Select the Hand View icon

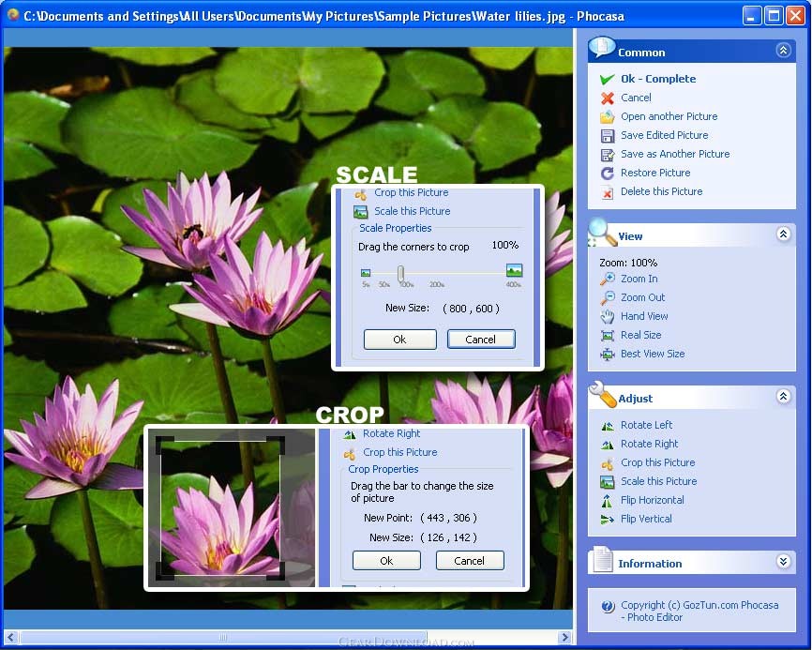point(607,316)
